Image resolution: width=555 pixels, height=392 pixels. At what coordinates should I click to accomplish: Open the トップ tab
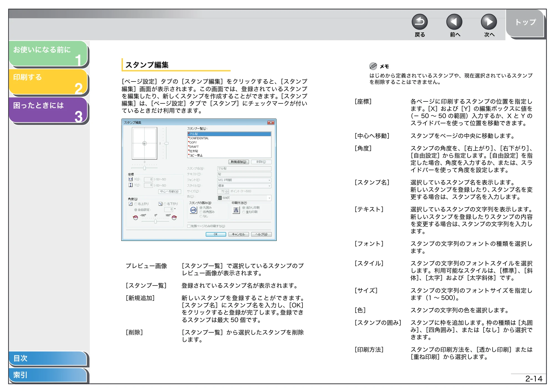526,23
